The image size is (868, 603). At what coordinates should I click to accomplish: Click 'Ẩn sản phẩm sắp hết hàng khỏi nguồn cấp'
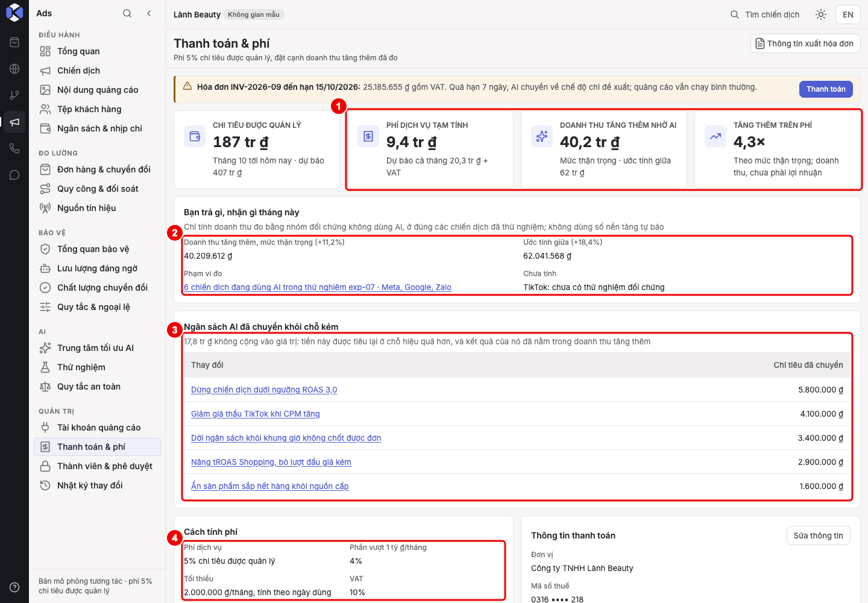coord(270,486)
